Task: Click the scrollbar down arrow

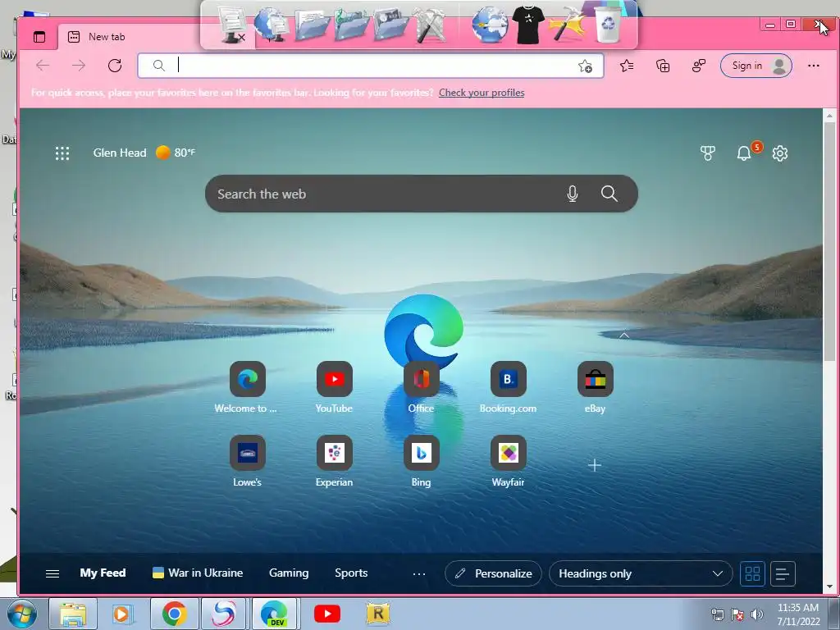Action: 829,587
